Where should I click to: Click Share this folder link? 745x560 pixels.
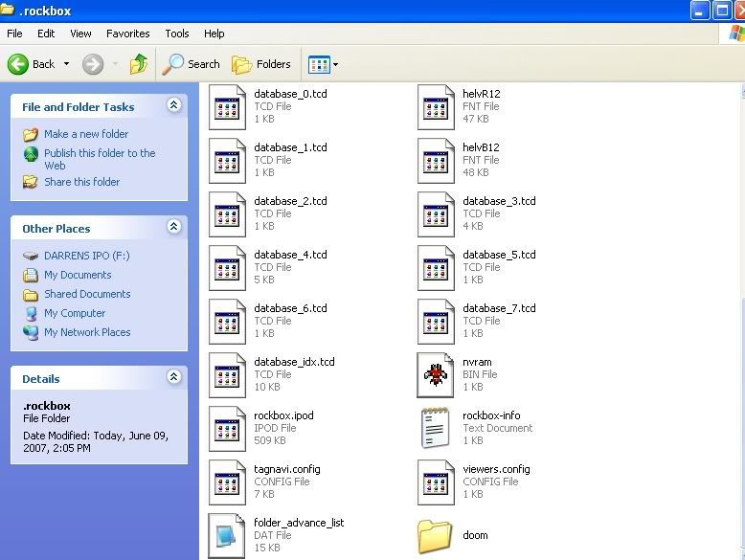coord(81,182)
